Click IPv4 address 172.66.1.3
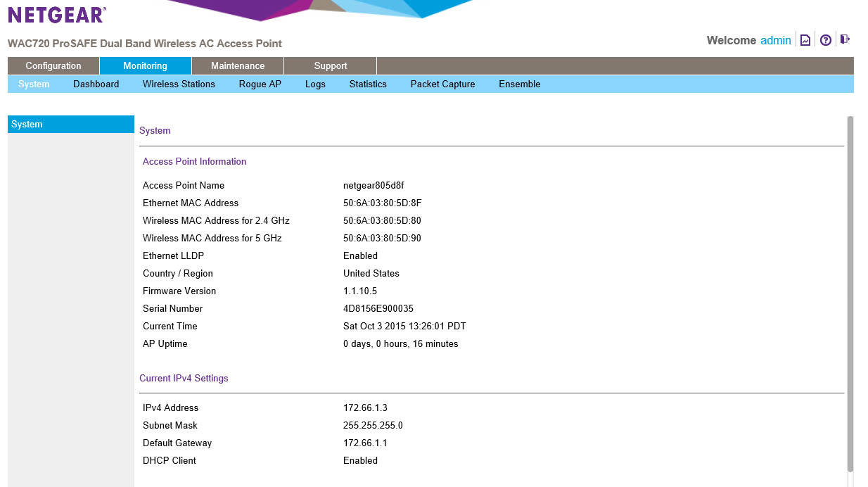868x487 pixels. (x=365, y=407)
